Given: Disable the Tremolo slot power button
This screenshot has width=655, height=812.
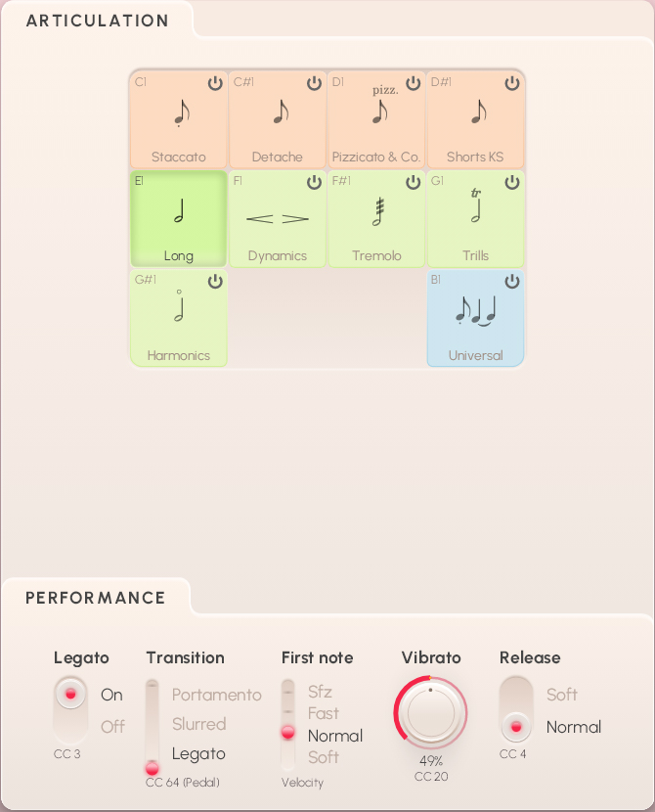Looking at the screenshot, I should tap(414, 182).
